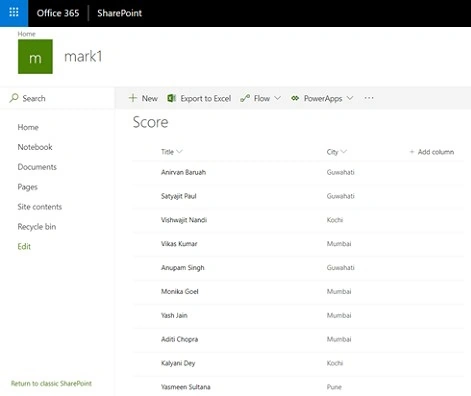Click Guwahati city in Anirvan Baruah row

coord(340,172)
